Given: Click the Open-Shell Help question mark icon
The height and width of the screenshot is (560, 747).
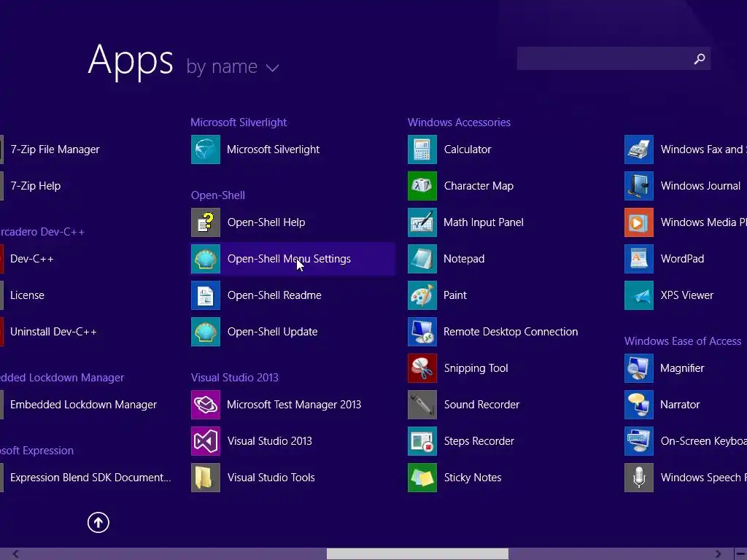Looking at the screenshot, I should [x=206, y=222].
